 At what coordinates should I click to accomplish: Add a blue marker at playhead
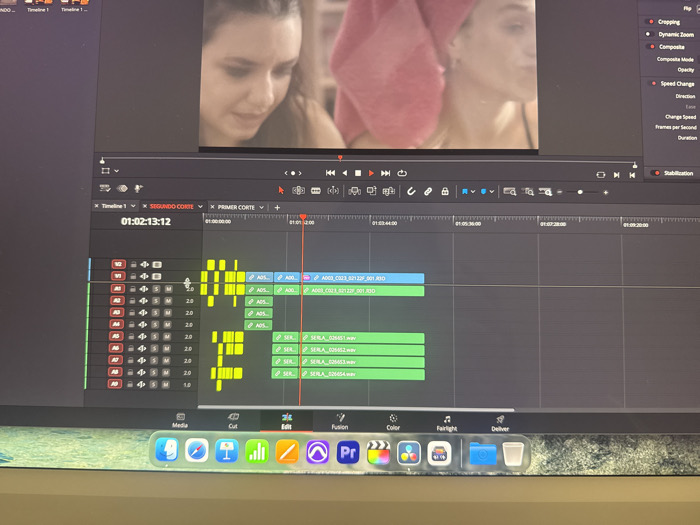483,192
